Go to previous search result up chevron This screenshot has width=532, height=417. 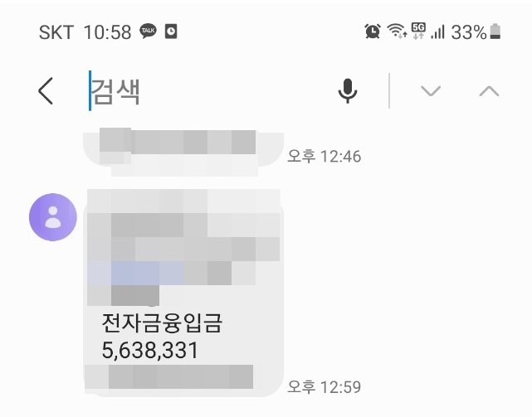[x=489, y=91]
